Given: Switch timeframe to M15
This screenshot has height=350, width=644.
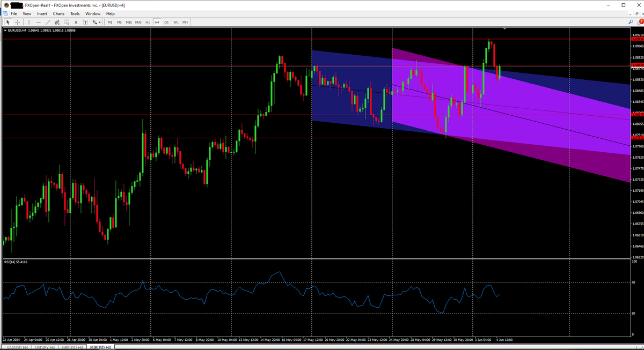Looking at the screenshot, I should [129, 22].
